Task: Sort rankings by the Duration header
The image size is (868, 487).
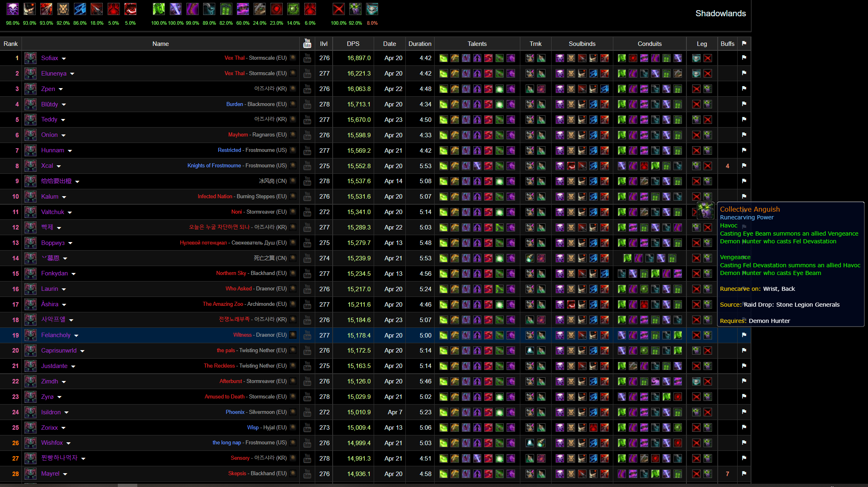Action: (x=420, y=43)
